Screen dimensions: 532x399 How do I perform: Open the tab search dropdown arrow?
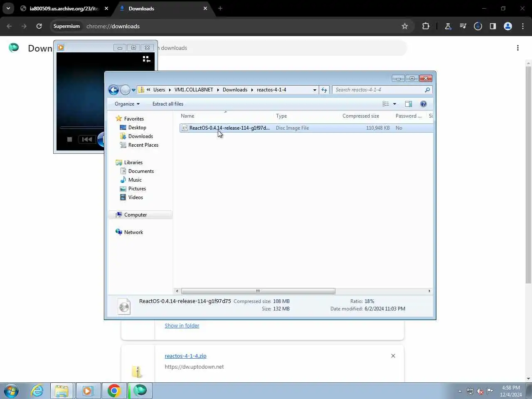click(8, 8)
